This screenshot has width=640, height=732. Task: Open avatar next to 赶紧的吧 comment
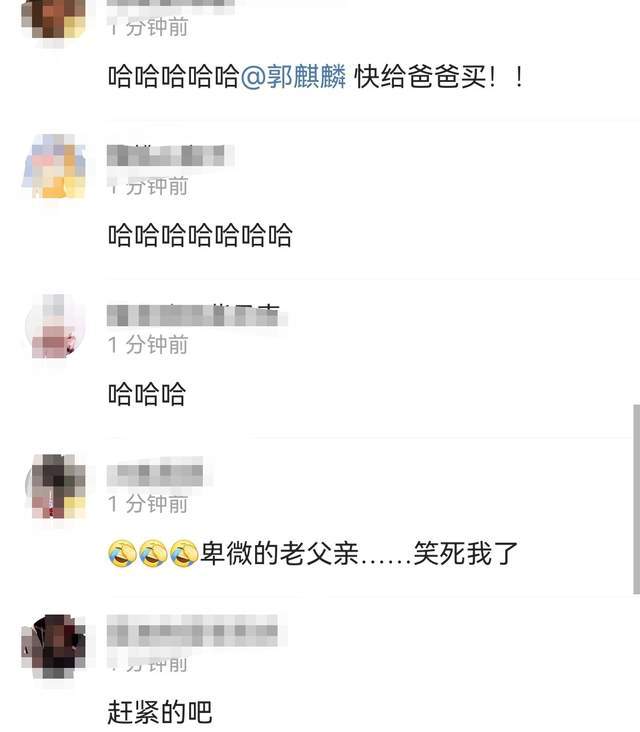[54, 647]
